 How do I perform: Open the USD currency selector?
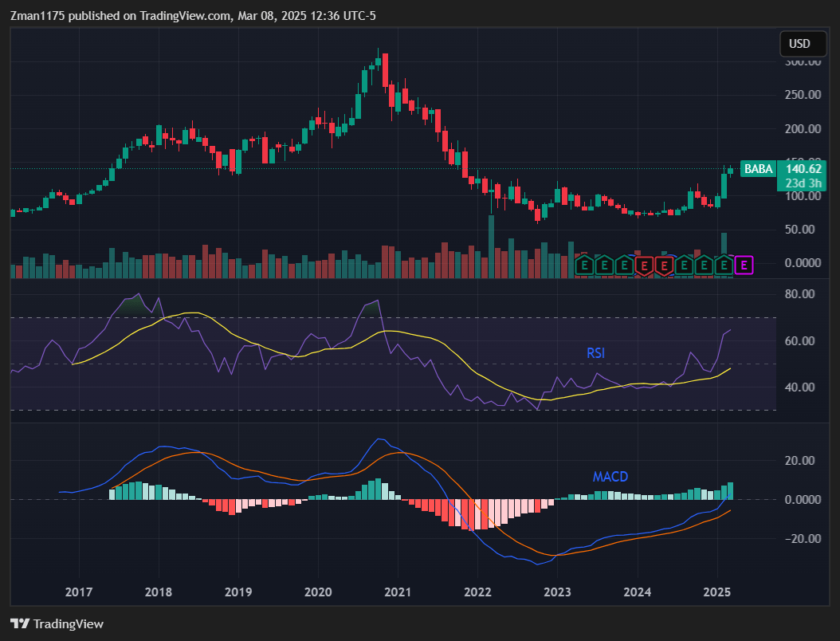(x=803, y=44)
